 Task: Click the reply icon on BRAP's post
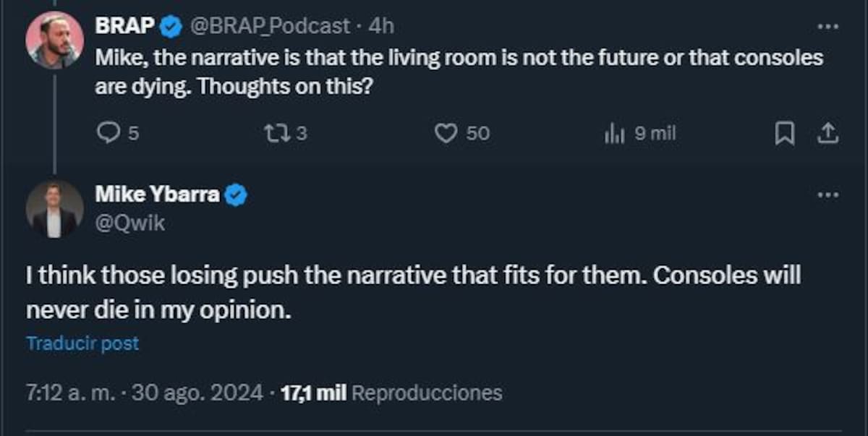(109, 134)
